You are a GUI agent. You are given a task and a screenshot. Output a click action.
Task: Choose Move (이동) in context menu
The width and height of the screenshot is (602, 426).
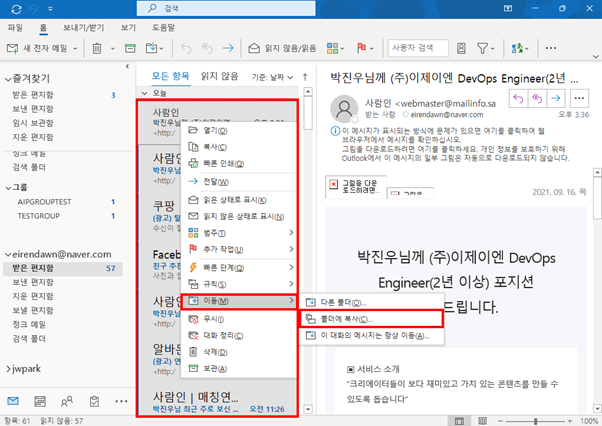click(x=238, y=301)
